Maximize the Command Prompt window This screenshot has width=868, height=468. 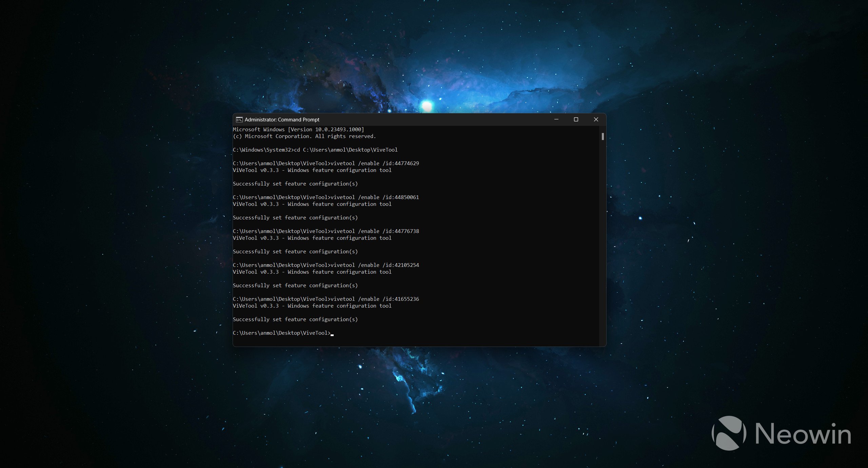coord(576,119)
